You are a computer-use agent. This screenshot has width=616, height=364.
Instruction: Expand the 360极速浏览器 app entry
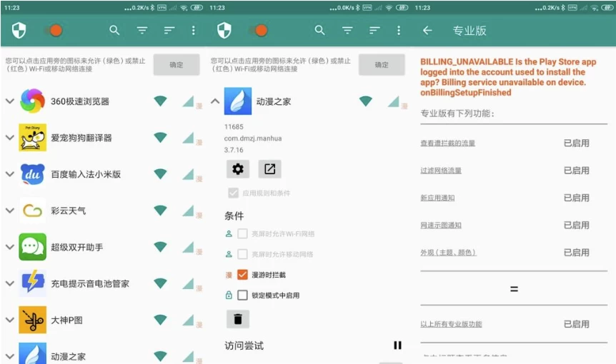click(9, 101)
